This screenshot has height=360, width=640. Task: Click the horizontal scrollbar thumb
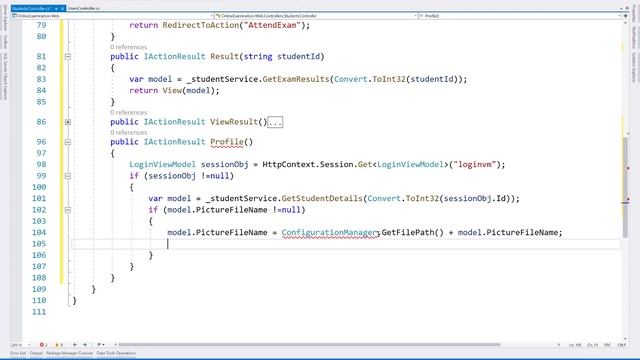point(309,345)
